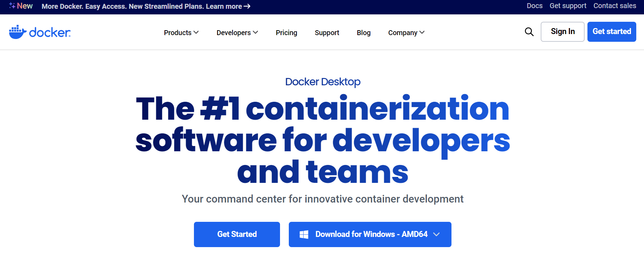
Task: Expand the Company menu
Action: (406, 33)
